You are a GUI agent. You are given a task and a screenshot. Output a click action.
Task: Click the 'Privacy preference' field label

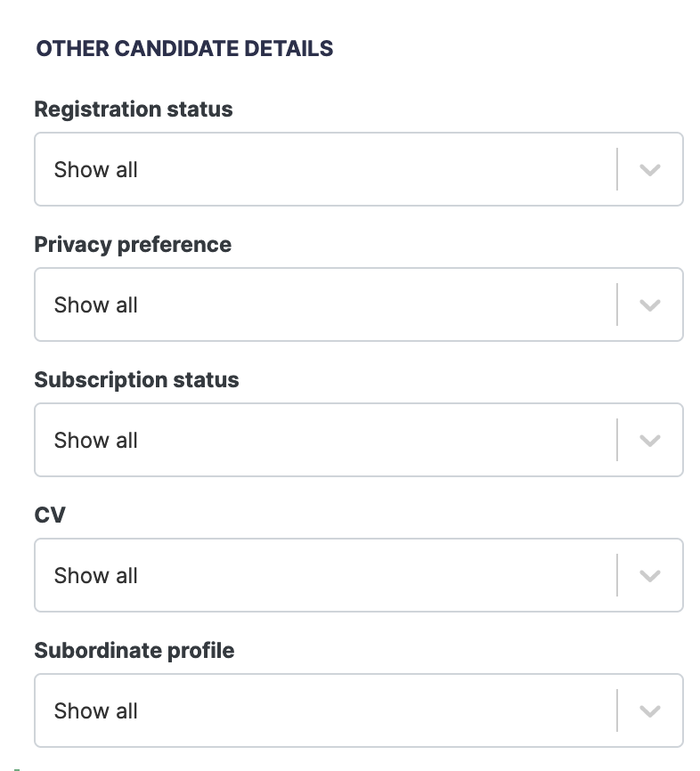click(x=133, y=245)
